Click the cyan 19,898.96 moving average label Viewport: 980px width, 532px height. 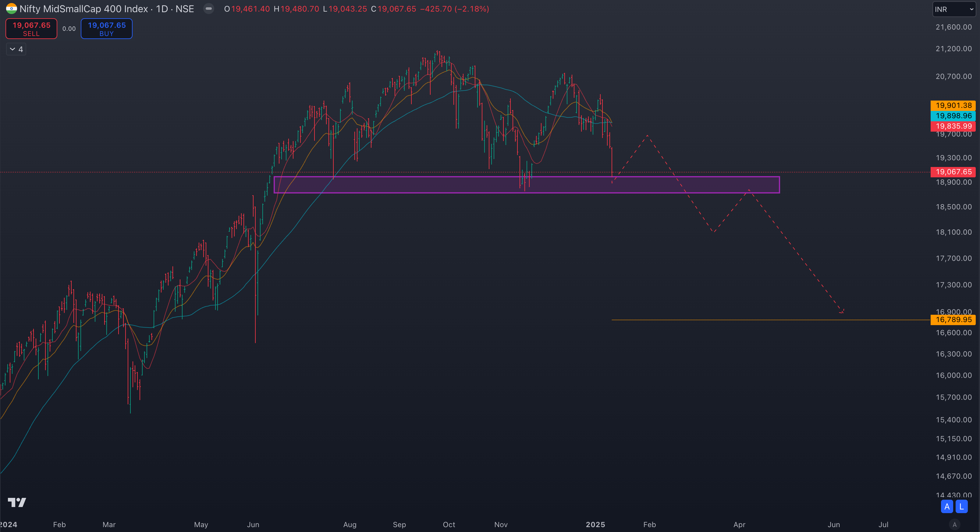(953, 115)
